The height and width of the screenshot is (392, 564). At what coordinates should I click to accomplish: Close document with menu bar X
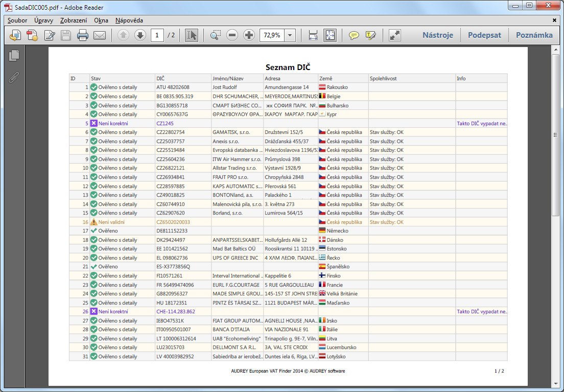point(554,20)
